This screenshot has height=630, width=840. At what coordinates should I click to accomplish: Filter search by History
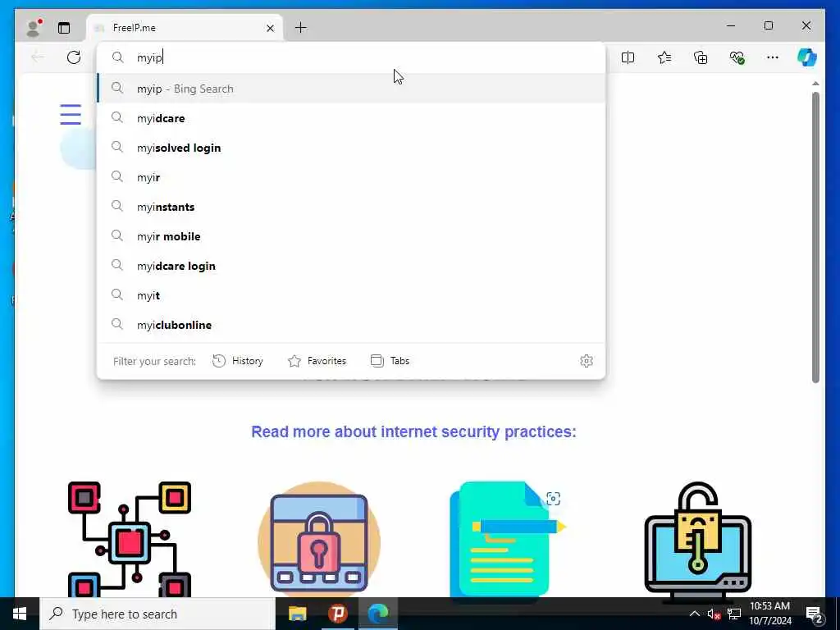pos(238,361)
